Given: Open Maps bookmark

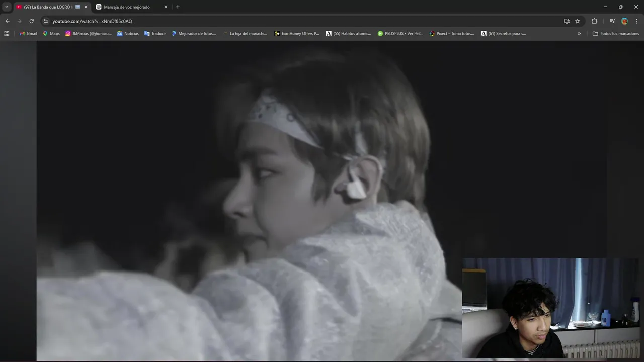Looking at the screenshot, I should point(51,34).
